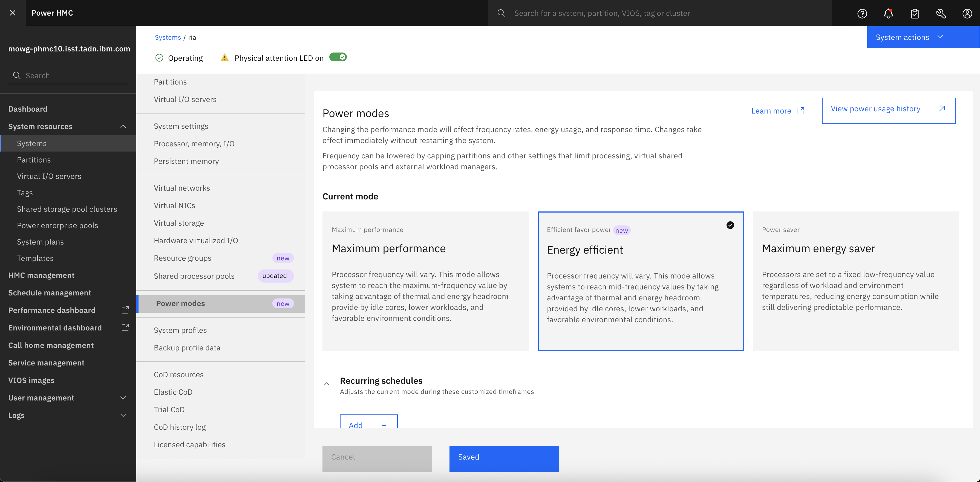Turn off the Physical attention LED toggle
The width and height of the screenshot is (980, 482).
338,57
